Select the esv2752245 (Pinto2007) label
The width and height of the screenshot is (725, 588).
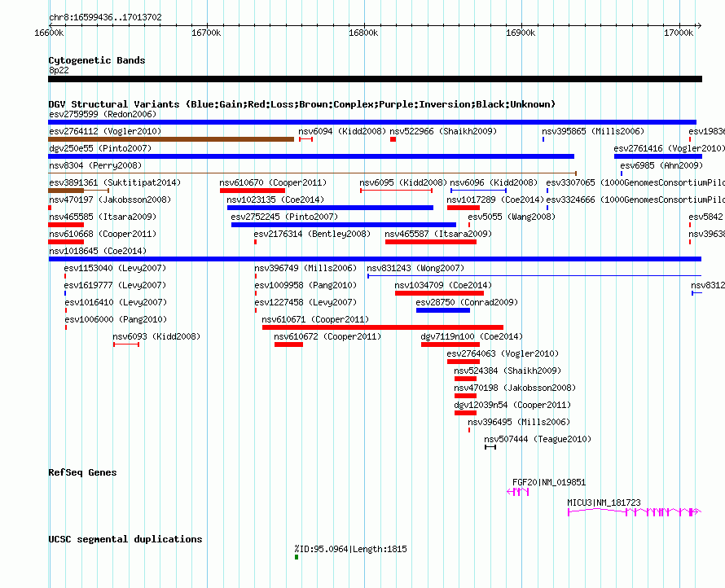click(x=284, y=217)
